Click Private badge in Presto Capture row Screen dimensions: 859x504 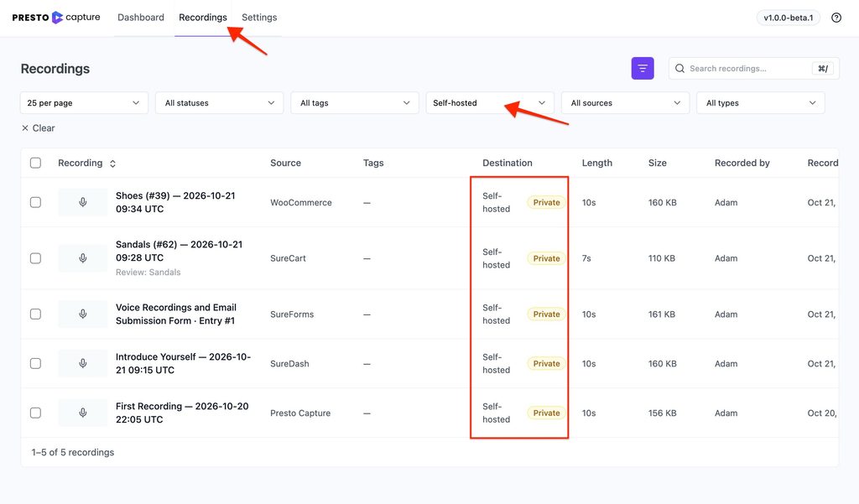(x=546, y=413)
